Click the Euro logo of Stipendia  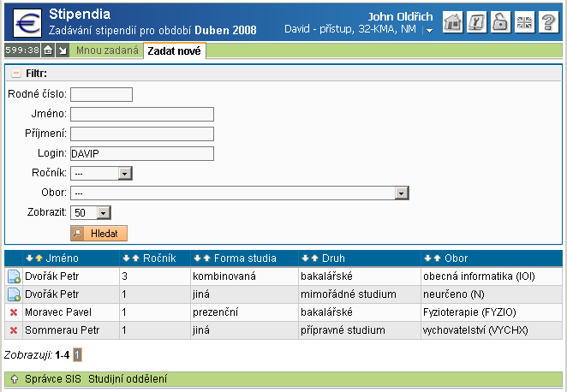22,21
